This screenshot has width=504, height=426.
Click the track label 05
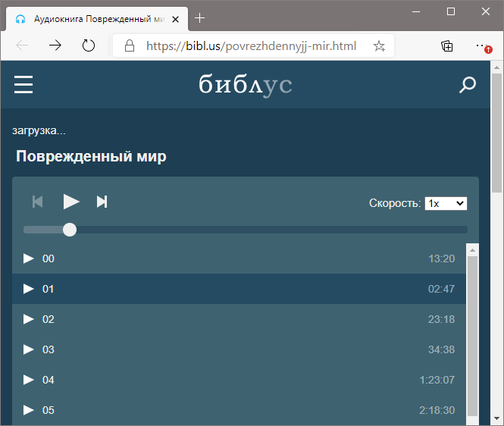coord(49,410)
